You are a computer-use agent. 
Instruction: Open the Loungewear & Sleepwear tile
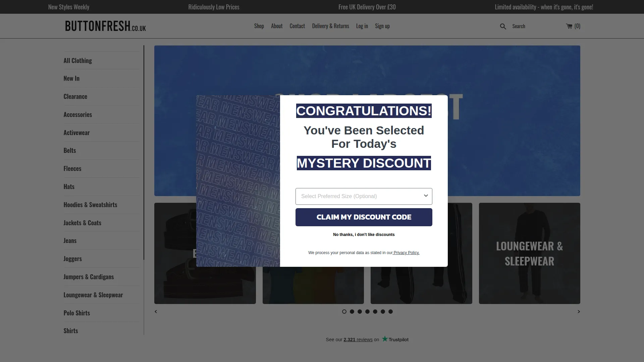[529, 253]
